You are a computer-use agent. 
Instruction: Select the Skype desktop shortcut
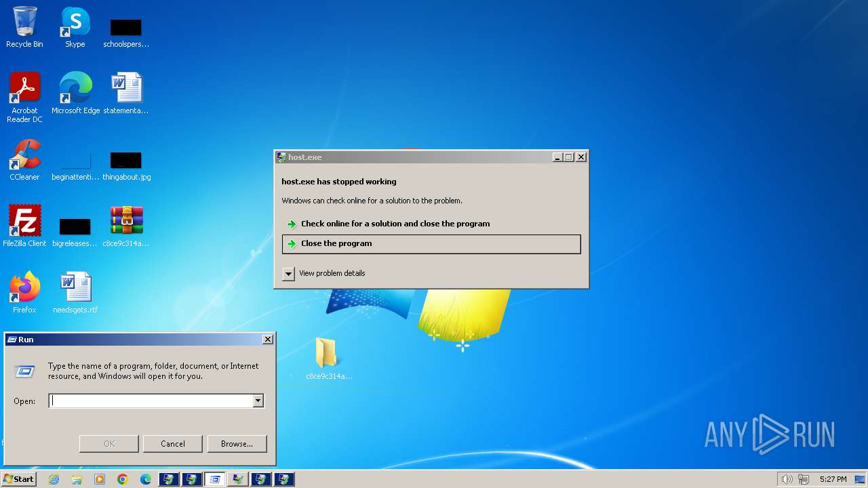click(75, 27)
